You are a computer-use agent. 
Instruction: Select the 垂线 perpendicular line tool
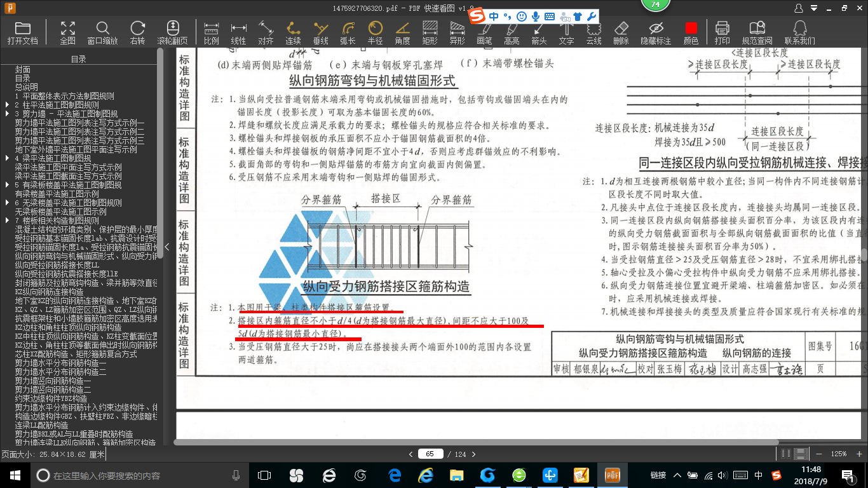point(321,32)
